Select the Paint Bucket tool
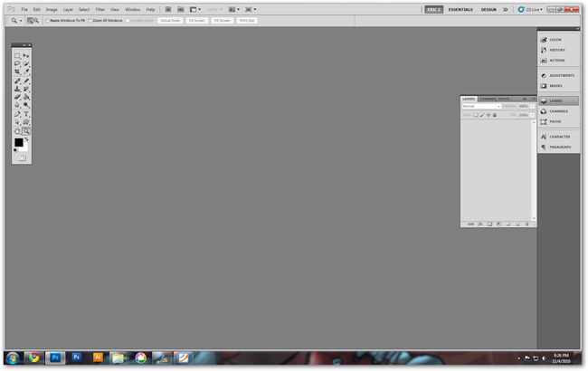The width and height of the screenshot is (588, 371). point(26,97)
